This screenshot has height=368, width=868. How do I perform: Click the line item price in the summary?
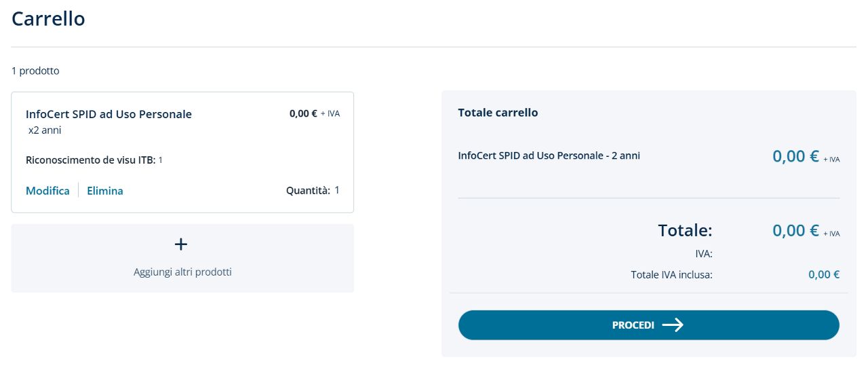coord(795,156)
